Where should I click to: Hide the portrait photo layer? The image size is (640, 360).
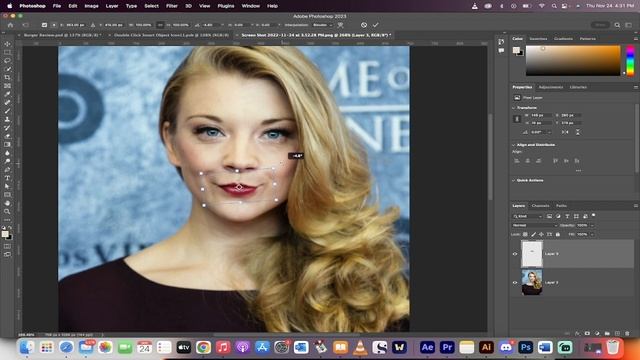coord(515,282)
